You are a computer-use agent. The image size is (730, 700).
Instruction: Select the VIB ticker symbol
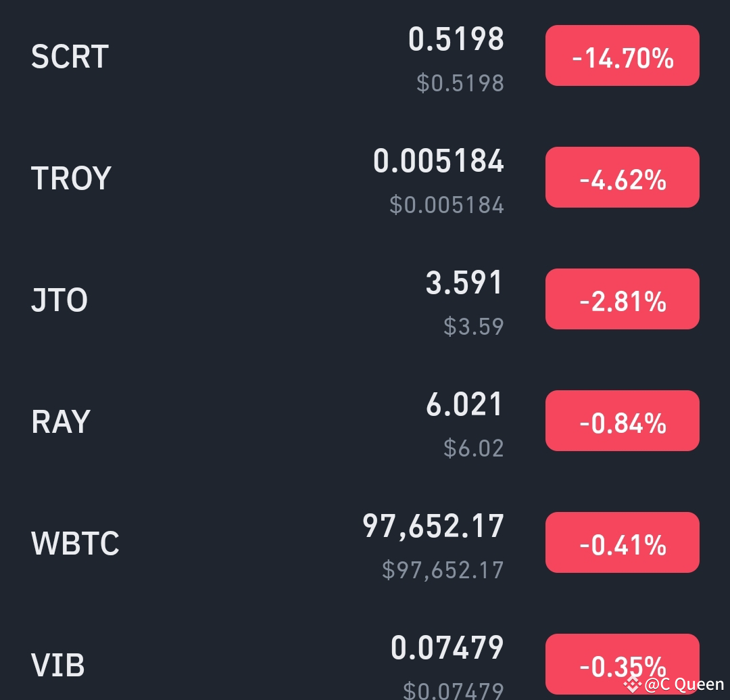click(57, 665)
